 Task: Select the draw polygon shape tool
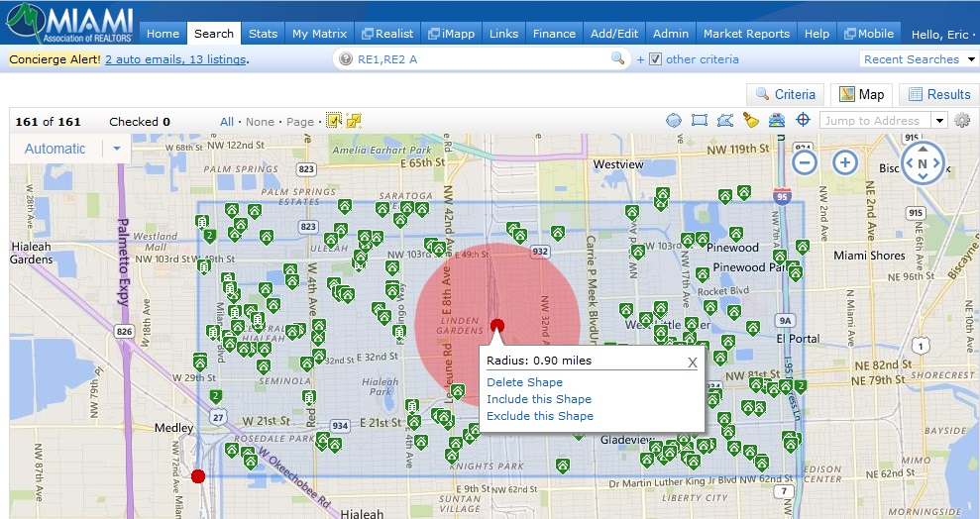(x=725, y=121)
